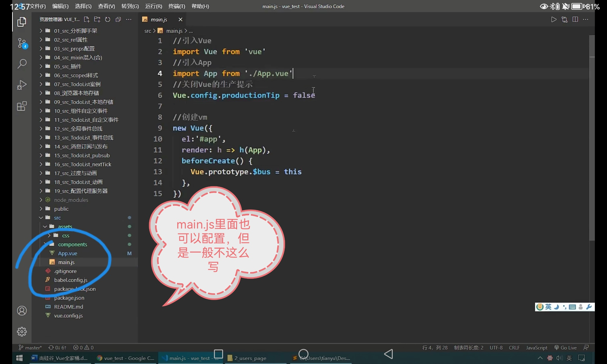
Task: Open the Search view icon
Action: click(x=22, y=64)
